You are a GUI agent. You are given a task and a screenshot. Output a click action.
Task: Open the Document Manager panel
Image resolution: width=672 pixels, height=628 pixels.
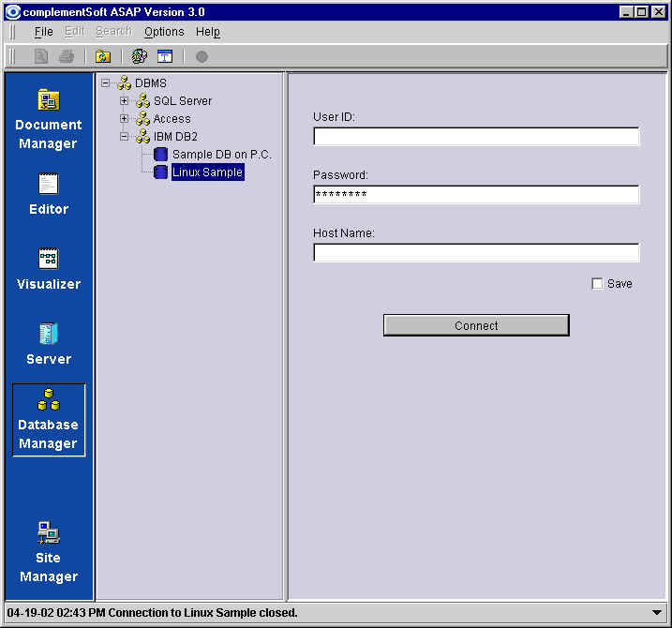click(49, 120)
